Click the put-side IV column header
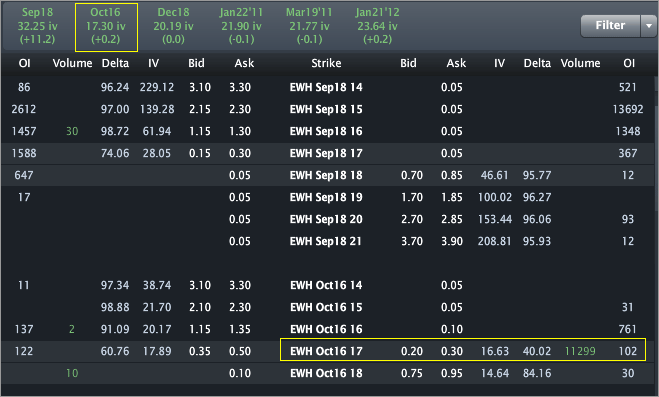The height and width of the screenshot is (397, 659). click(x=499, y=63)
